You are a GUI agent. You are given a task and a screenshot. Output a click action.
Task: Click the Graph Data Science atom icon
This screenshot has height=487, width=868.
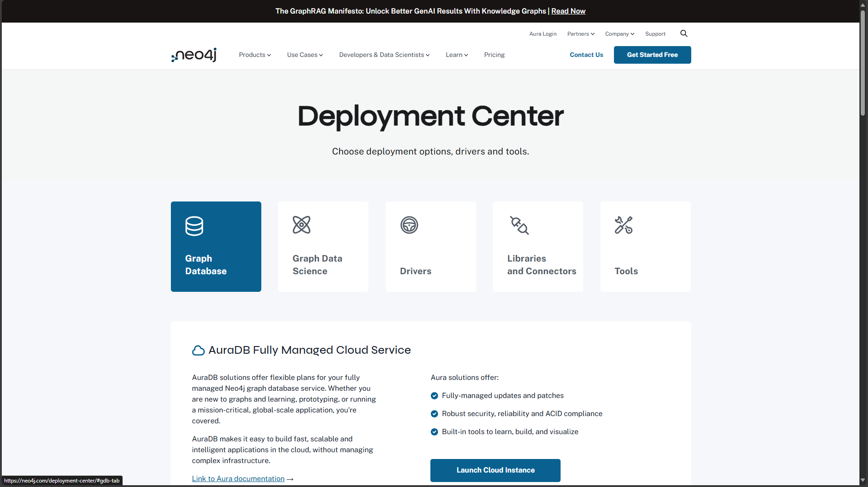[302, 225]
